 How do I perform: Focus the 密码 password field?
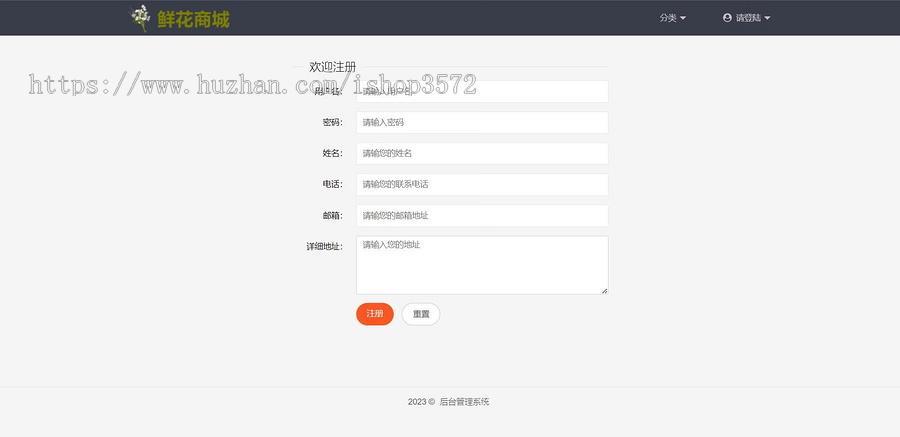[x=482, y=122]
